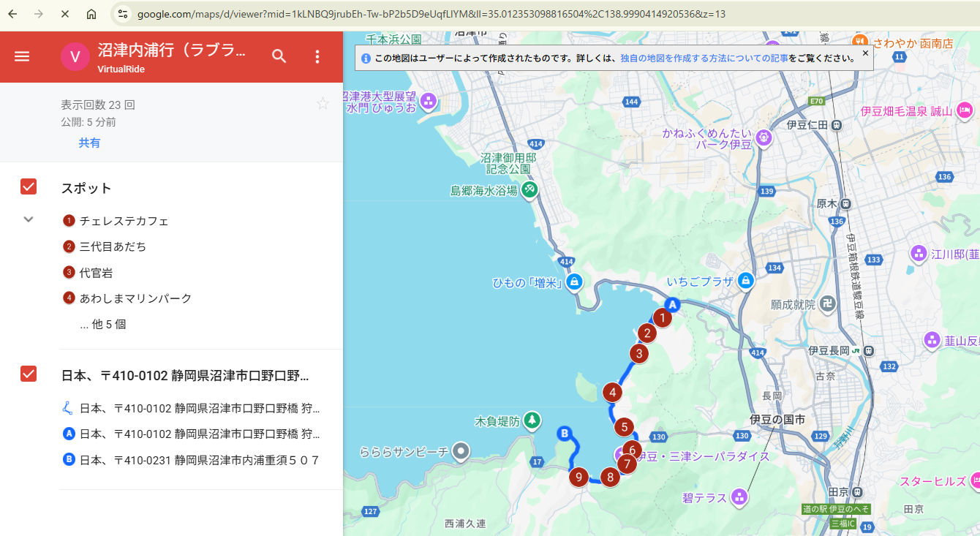Click the route start marker A on map

point(672,304)
